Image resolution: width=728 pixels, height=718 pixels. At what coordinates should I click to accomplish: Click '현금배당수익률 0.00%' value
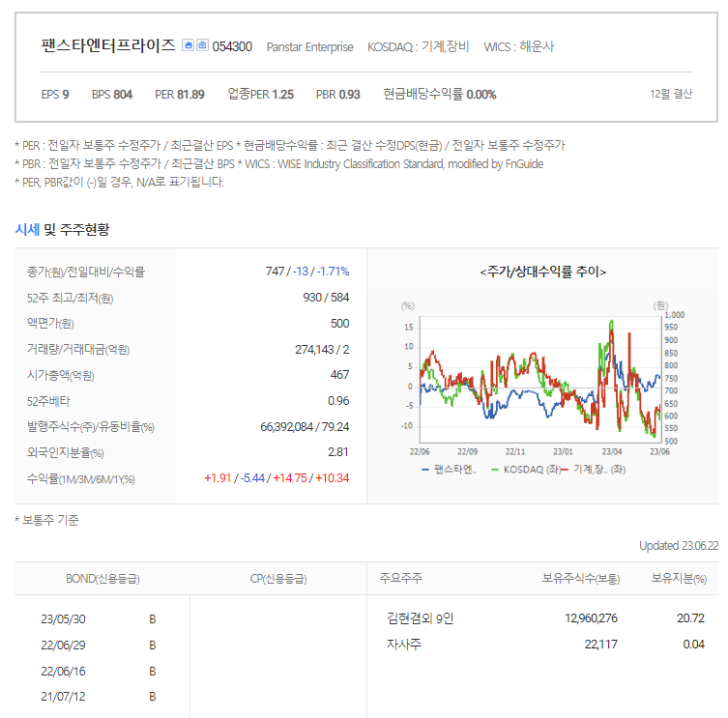point(439,94)
